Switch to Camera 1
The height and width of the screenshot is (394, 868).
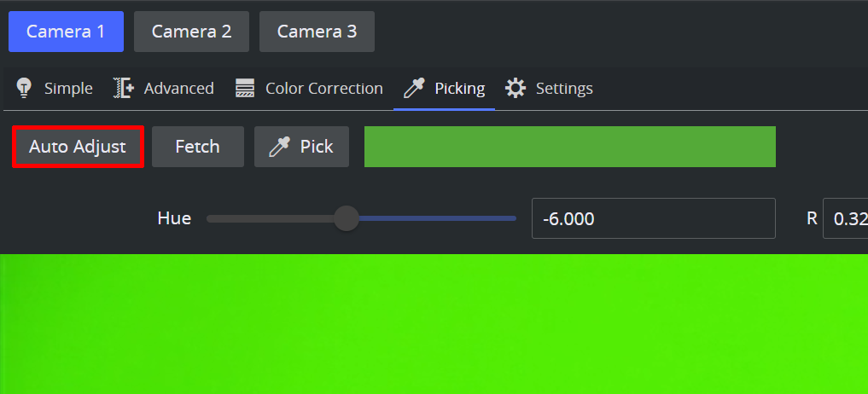pyautogui.click(x=66, y=32)
